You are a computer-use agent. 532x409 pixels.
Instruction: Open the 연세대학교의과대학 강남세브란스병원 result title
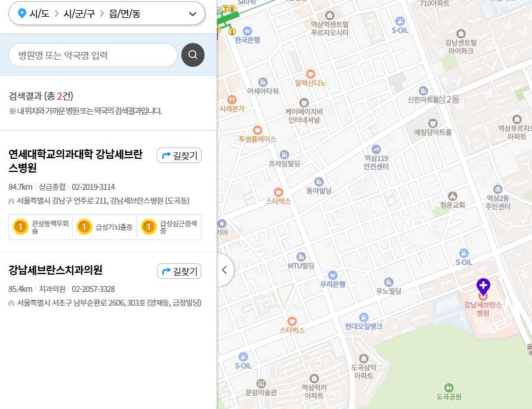pos(75,161)
